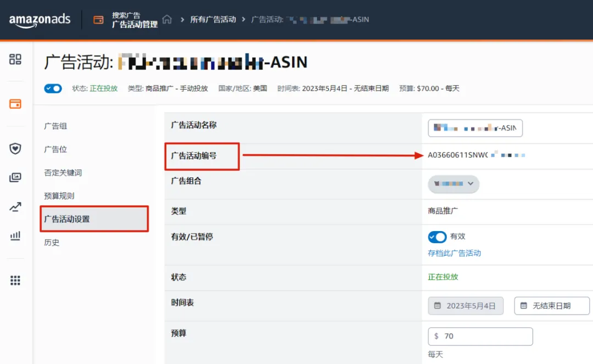Open the 2023年5月4日 start date picker

(x=466, y=306)
